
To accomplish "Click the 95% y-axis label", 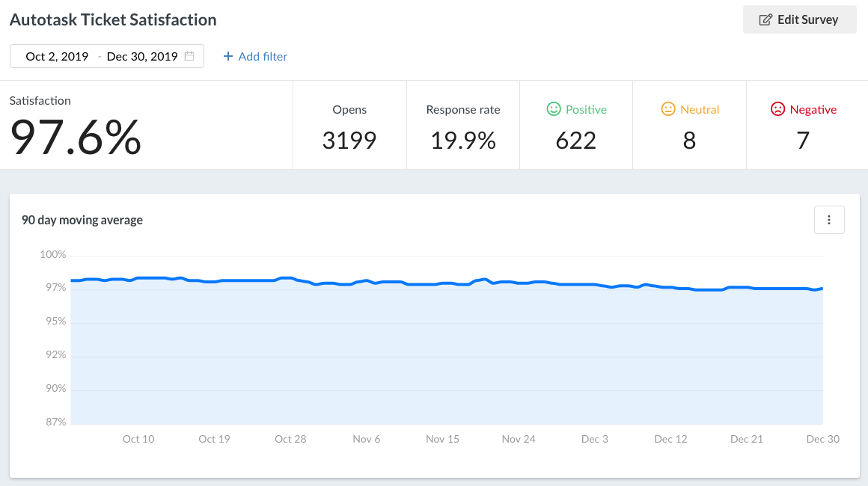I will (x=56, y=322).
